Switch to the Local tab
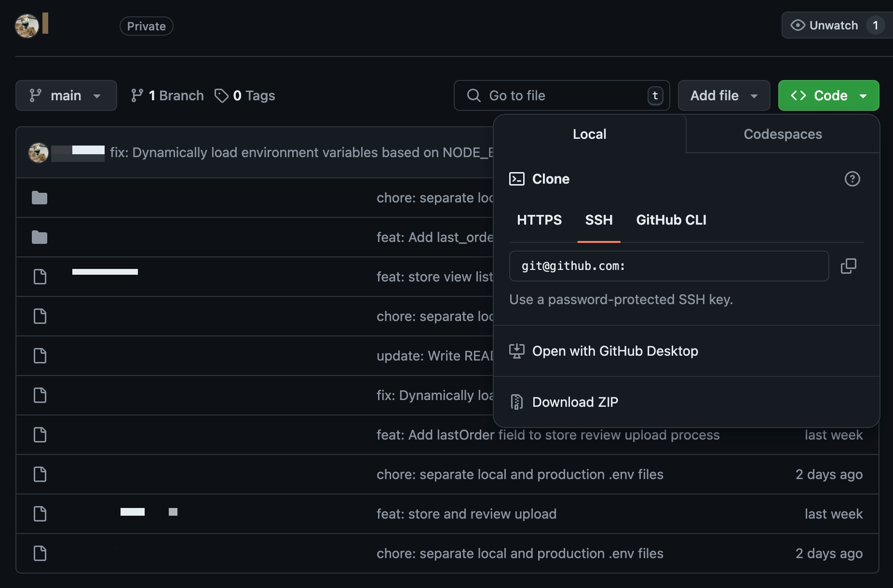This screenshot has height=588, width=893. point(589,134)
